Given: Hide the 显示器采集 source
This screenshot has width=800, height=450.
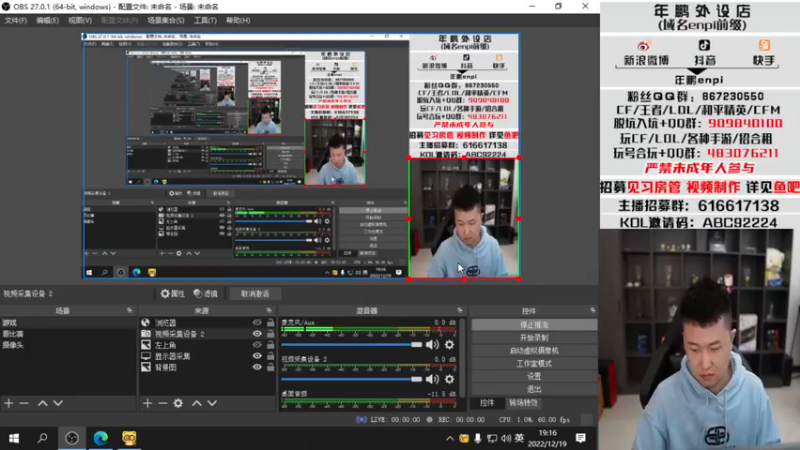Looking at the screenshot, I should pyautogui.click(x=257, y=356).
